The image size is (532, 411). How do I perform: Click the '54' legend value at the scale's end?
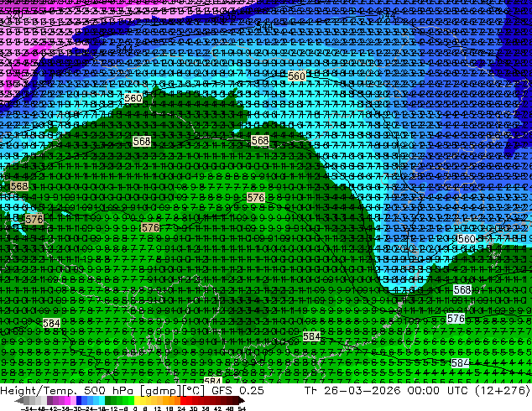(242, 408)
